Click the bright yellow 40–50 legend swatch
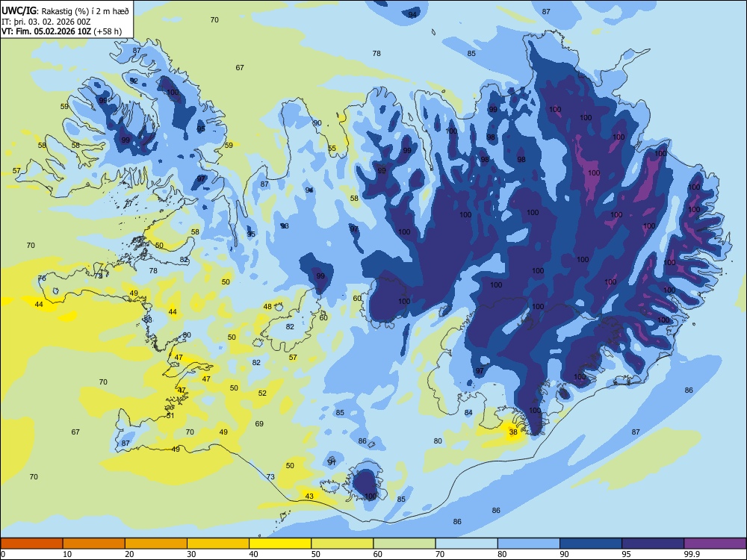 point(280,544)
